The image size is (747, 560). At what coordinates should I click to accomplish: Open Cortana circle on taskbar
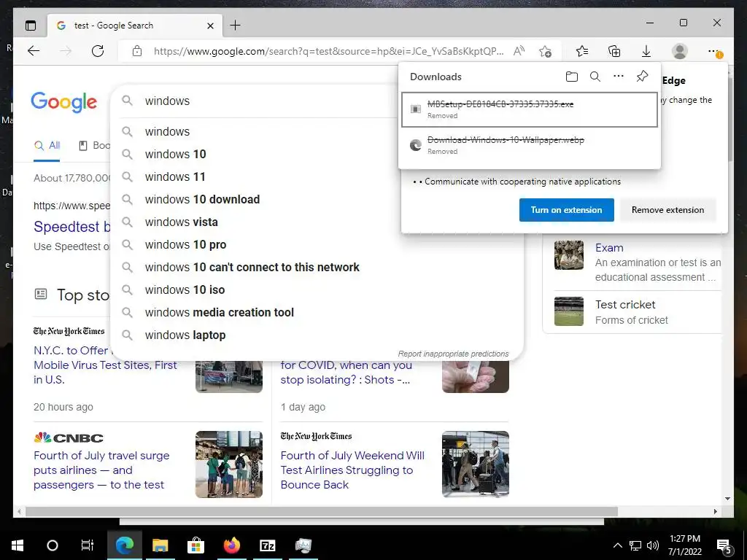[x=53, y=545]
